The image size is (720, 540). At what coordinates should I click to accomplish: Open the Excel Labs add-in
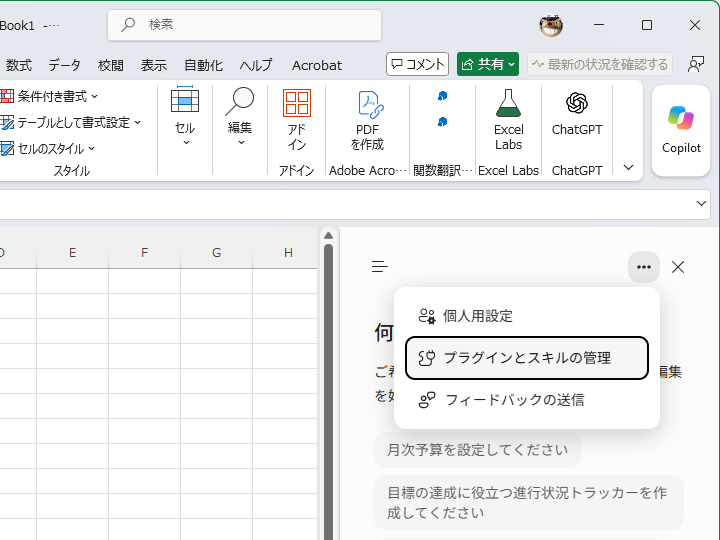click(508, 120)
